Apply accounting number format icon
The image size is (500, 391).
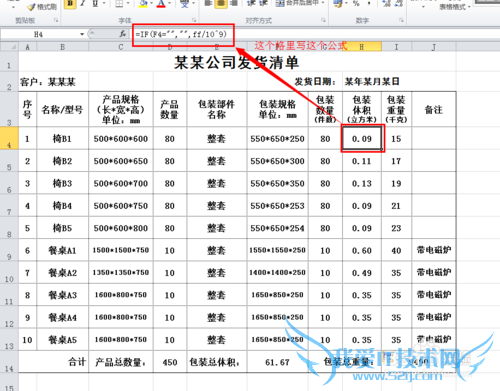pyautogui.click(x=338, y=3)
